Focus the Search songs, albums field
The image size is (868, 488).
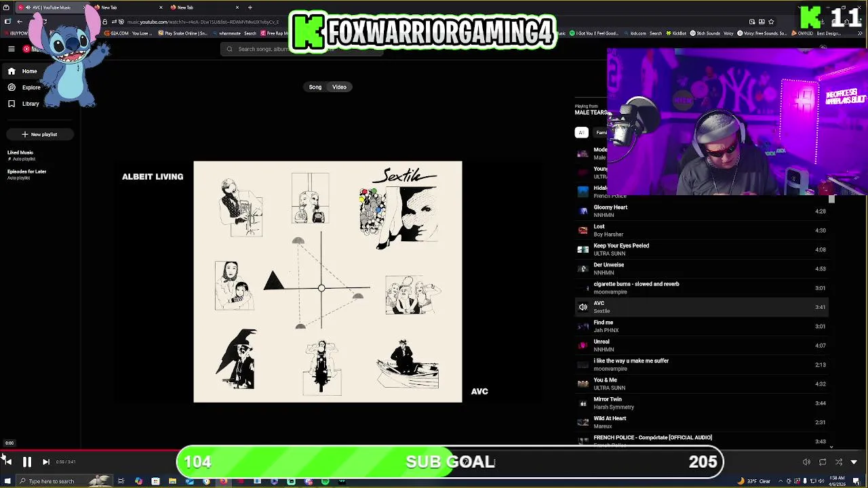click(302, 49)
